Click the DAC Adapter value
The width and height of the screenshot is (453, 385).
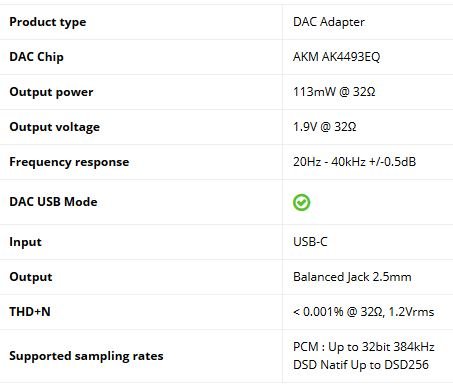coord(329,22)
